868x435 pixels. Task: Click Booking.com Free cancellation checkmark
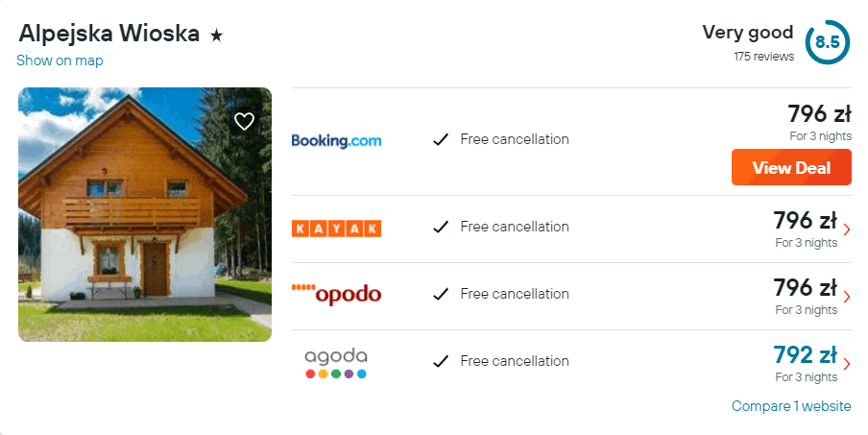tap(441, 139)
